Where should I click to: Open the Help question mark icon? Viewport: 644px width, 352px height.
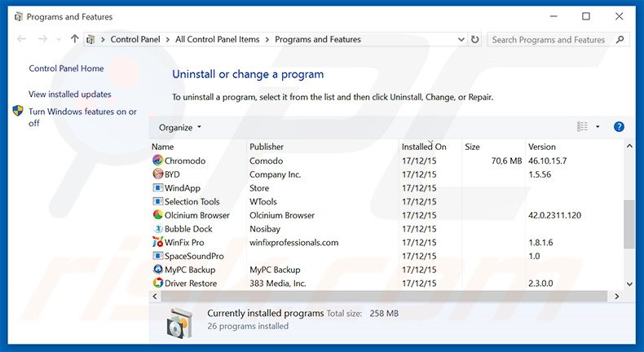pos(619,127)
